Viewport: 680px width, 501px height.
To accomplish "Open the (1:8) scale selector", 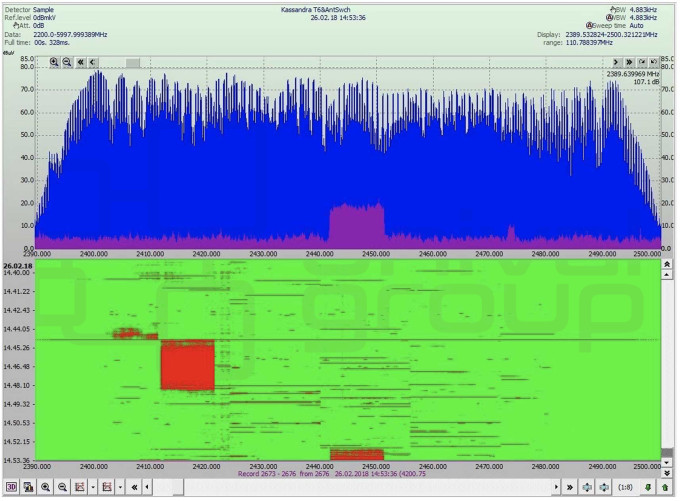I will 625,487.
